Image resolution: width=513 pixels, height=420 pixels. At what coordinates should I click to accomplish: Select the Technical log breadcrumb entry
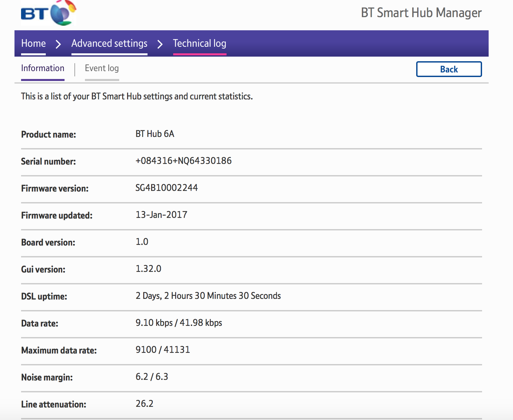tap(200, 43)
